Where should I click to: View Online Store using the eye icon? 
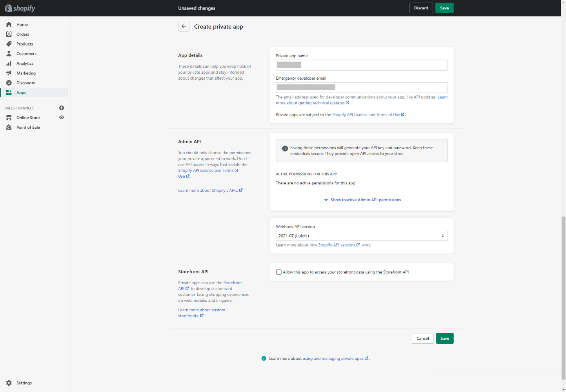62,117
